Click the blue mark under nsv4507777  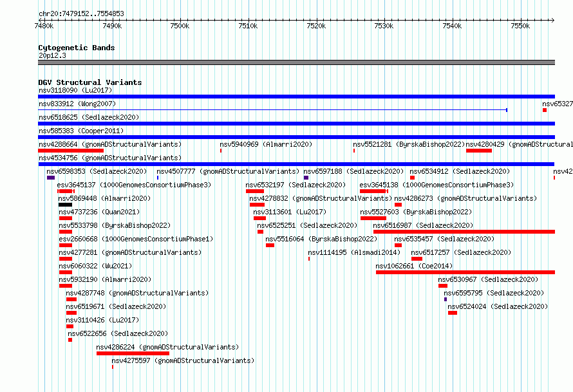coord(158,178)
